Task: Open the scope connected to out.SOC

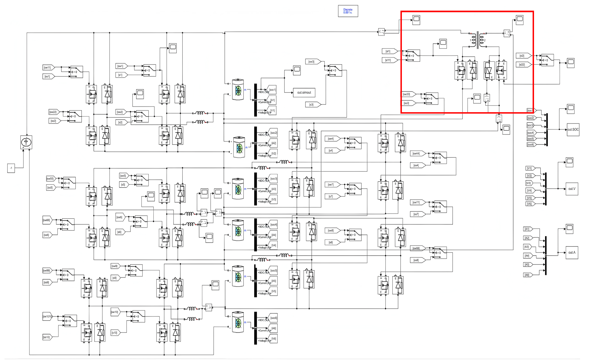Action: point(570,109)
